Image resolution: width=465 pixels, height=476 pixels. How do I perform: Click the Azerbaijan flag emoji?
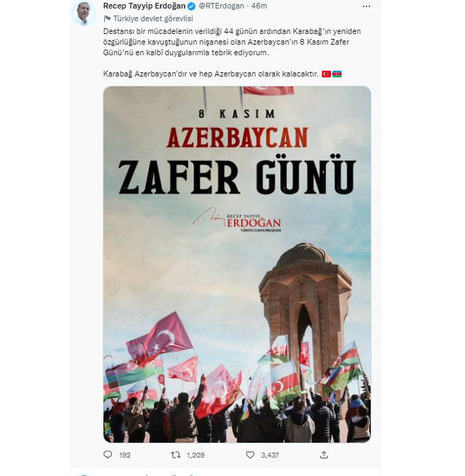[337, 74]
